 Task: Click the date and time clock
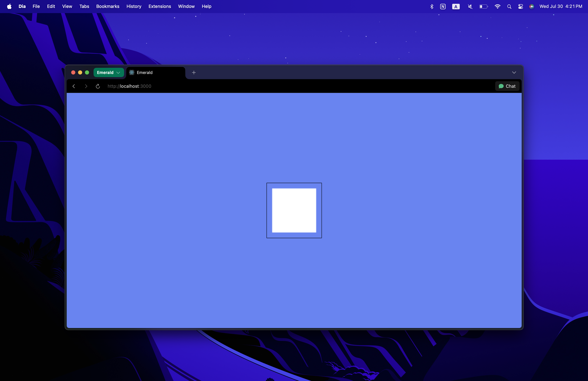(561, 6)
